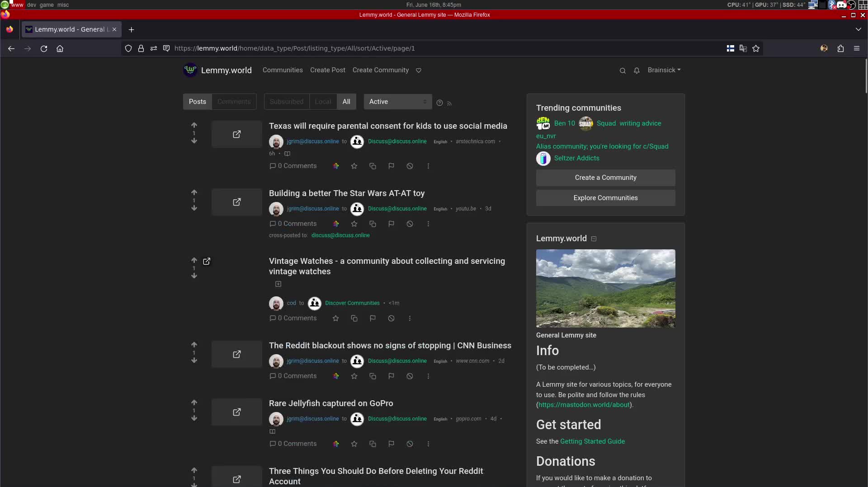The image size is (868, 487).
Task: Click the Lemmy.world landscape banner image
Action: coord(605,288)
